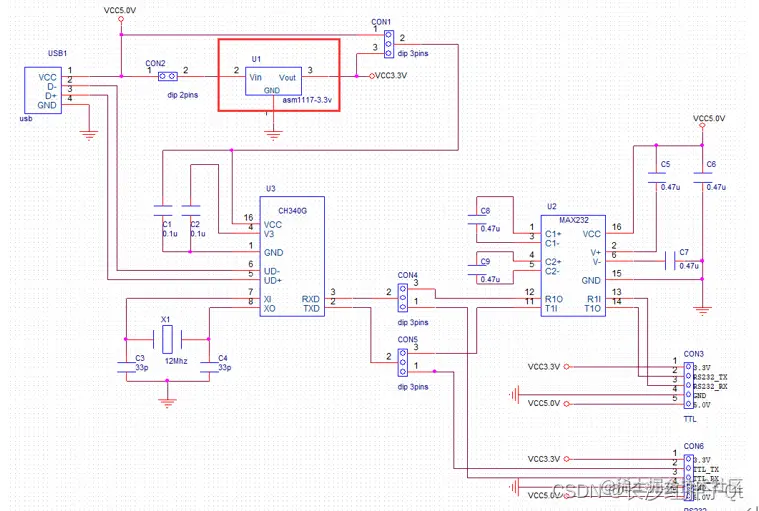Click the "XO" pin label on CH340G
759x511 pixels.
tap(269, 308)
